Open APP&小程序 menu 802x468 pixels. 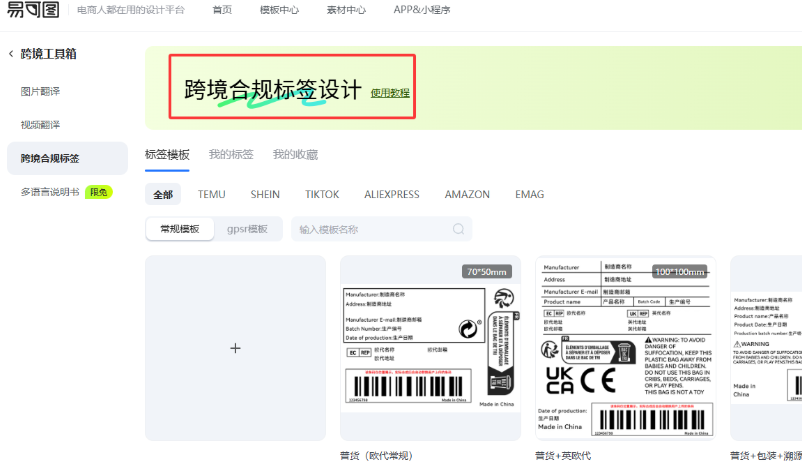pos(421,10)
